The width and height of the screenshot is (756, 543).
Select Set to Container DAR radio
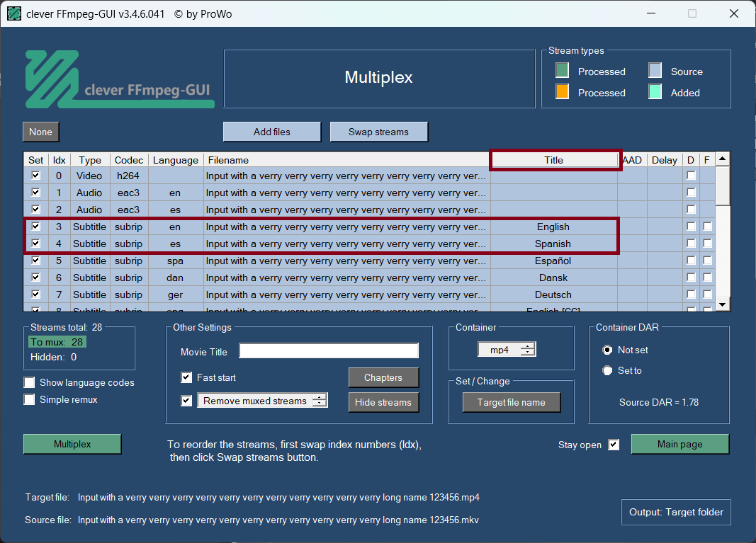[607, 370]
